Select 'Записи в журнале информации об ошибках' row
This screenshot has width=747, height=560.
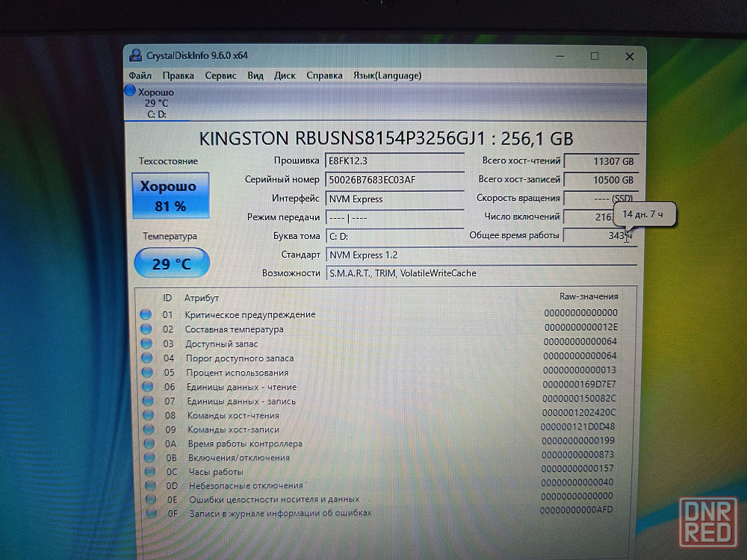coord(380,512)
